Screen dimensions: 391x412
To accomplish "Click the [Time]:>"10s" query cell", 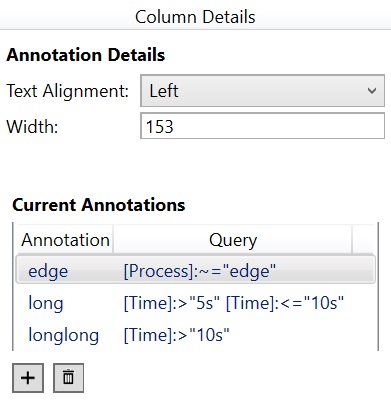I will click(x=176, y=335).
